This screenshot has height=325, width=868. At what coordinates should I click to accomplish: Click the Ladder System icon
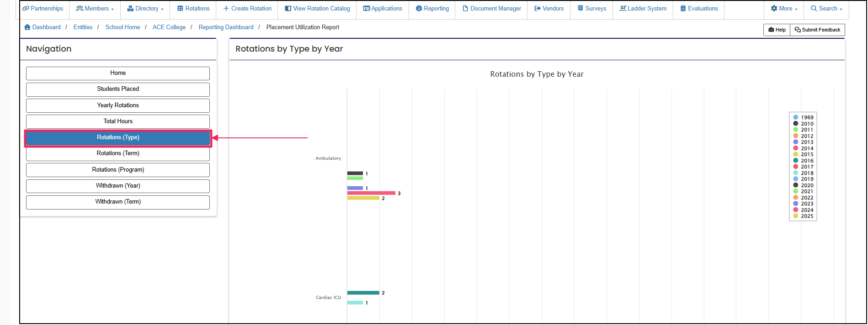[x=623, y=9]
